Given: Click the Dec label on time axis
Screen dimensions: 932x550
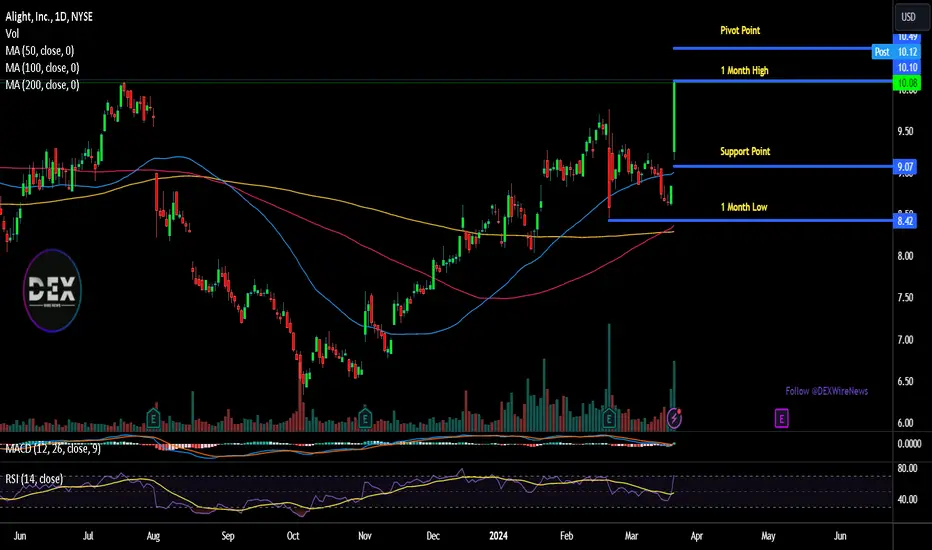Looking at the screenshot, I should pyautogui.click(x=433, y=536).
